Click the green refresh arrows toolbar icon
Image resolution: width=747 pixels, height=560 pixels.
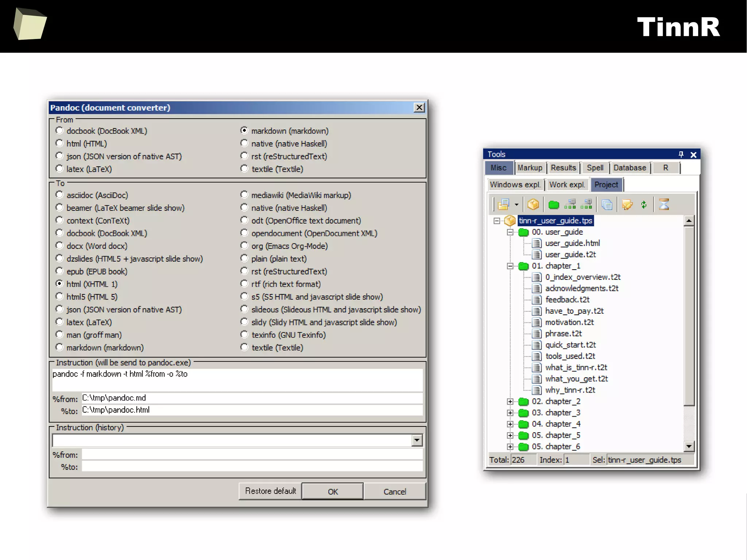click(x=644, y=205)
